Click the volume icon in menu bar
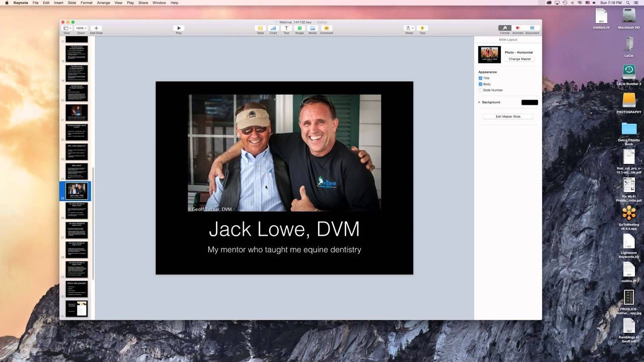644x362 pixels. point(594,3)
